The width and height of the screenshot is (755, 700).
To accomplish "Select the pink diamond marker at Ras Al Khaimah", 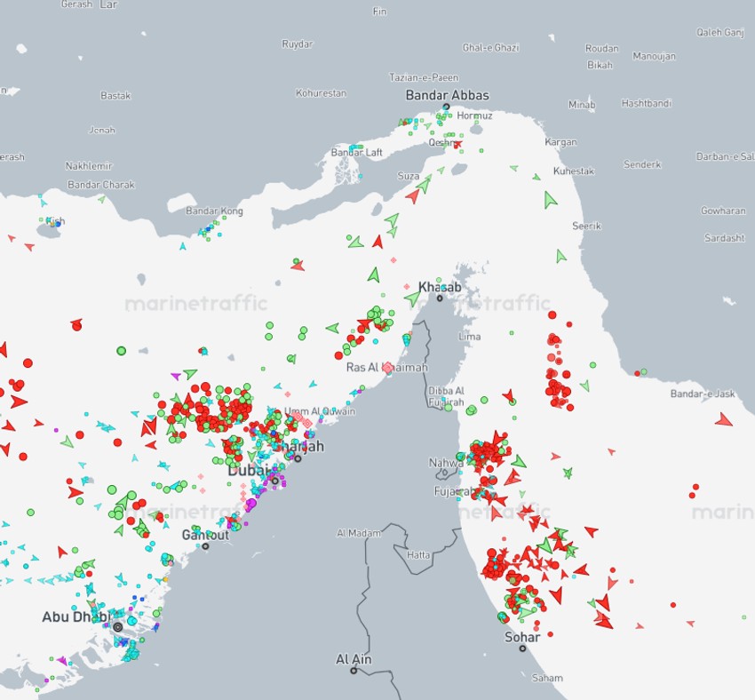I will 388,367.
